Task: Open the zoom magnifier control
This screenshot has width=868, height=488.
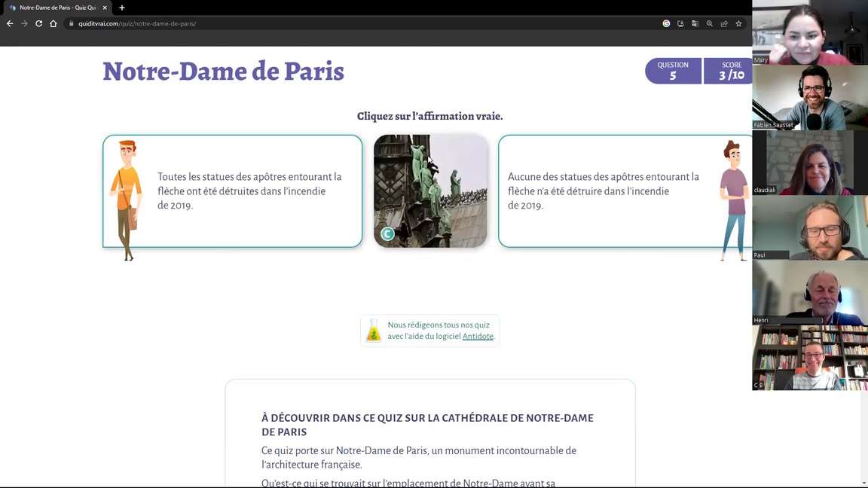Action: tap(710, 24)
